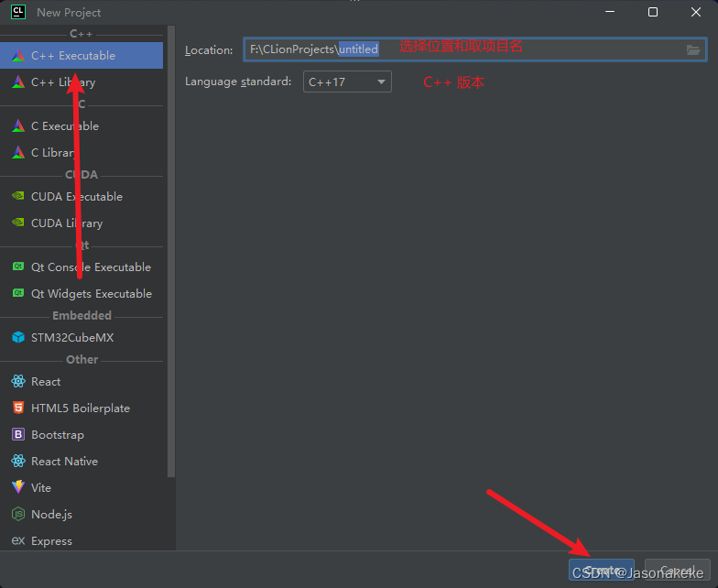
Task: Choose the C++ Library project type
Action: pyautogui.click(x=82, y=82)
